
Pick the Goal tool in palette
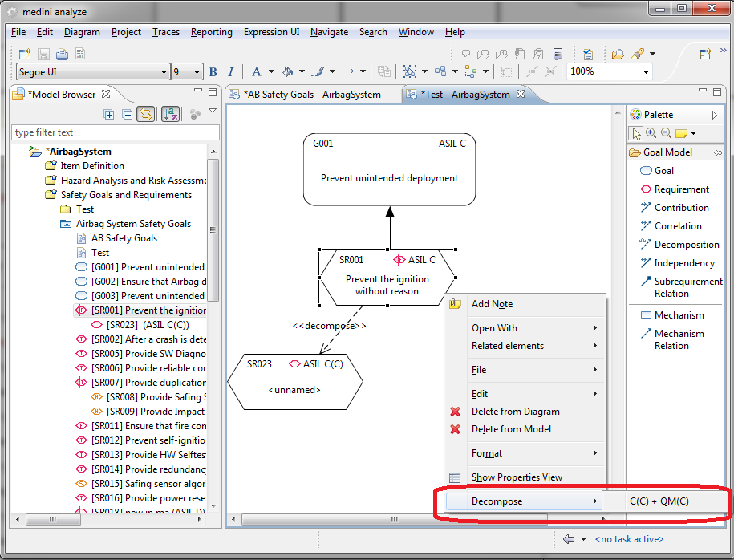click(x=663, y=171)
